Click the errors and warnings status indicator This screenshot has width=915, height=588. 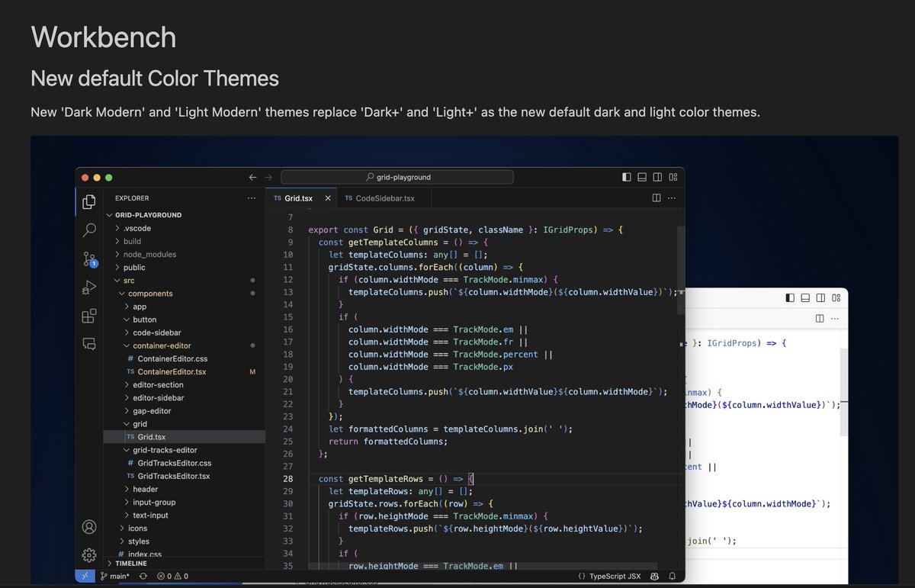172,576
